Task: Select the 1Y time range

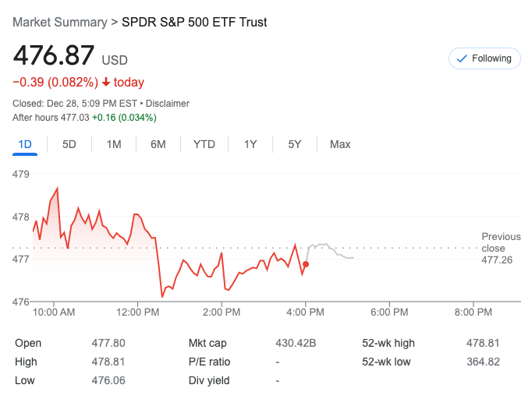Action: coord(250,144)
